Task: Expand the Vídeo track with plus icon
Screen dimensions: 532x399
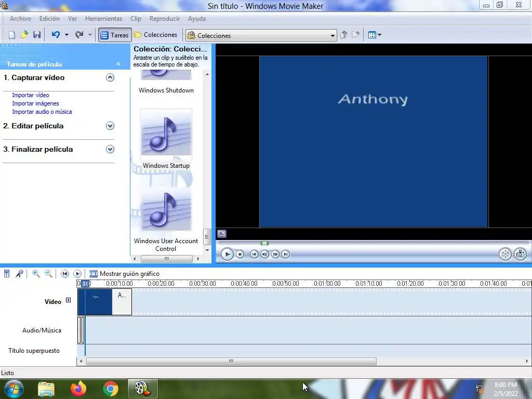Action: tap(68, 300)
